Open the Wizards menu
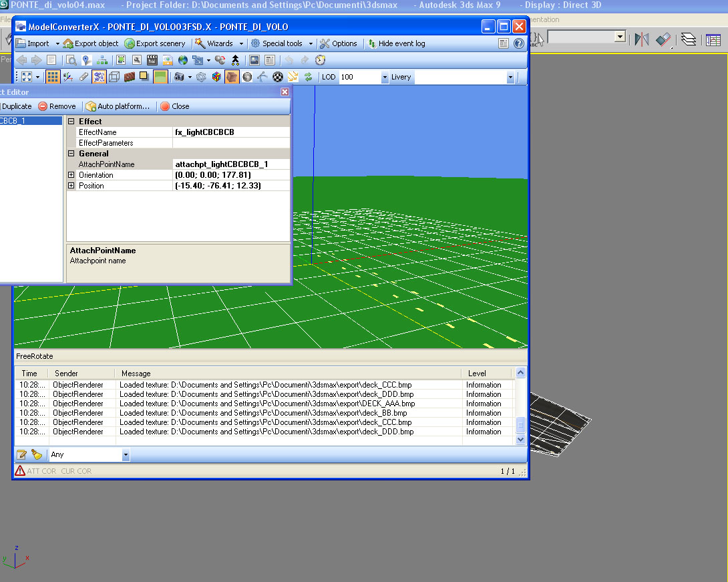This screenshot has width=728, height=582. (219, 43)
